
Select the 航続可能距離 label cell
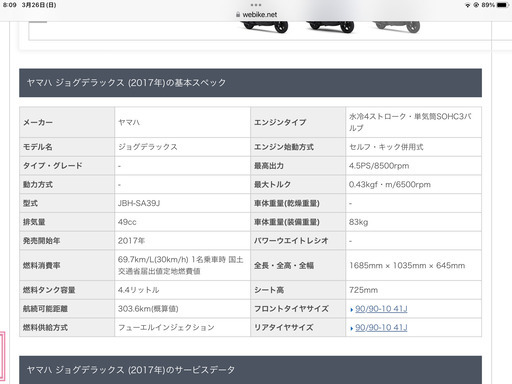pyautogui.click(x=67, y=309)
